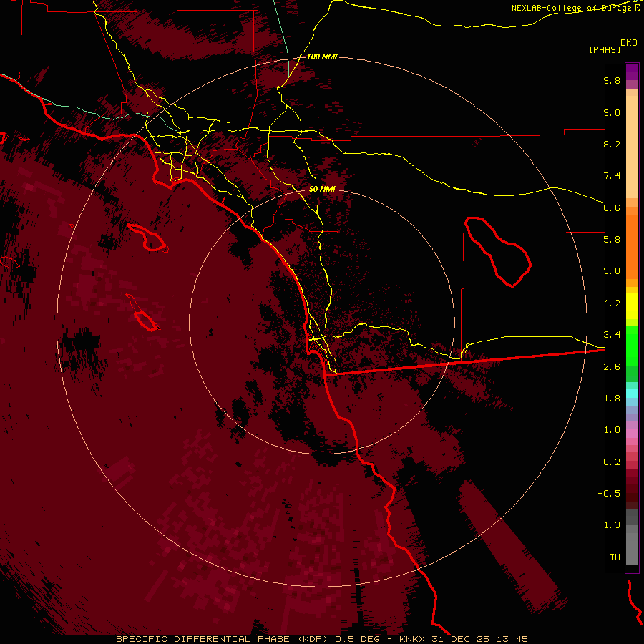Click SPECIFIC DIFFERENTIAL PHASE in the caption
The image size is (644, 644).
point(204,639)
